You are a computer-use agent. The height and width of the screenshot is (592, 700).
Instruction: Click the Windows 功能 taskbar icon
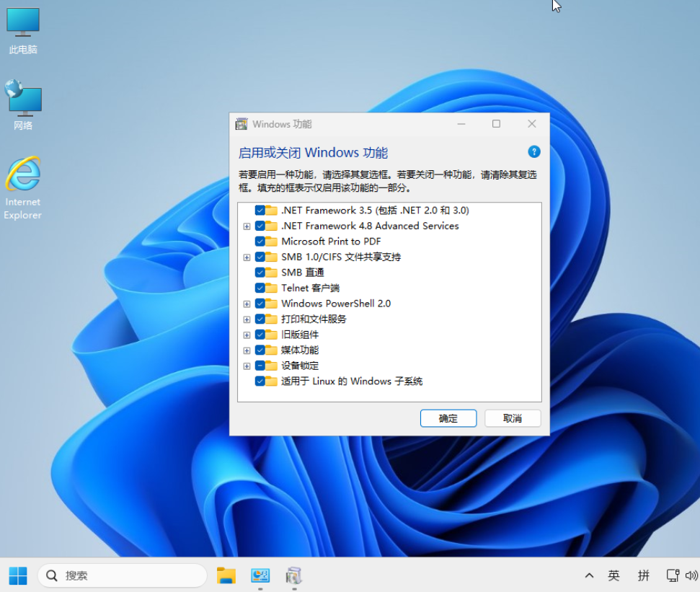pos(293,575)
